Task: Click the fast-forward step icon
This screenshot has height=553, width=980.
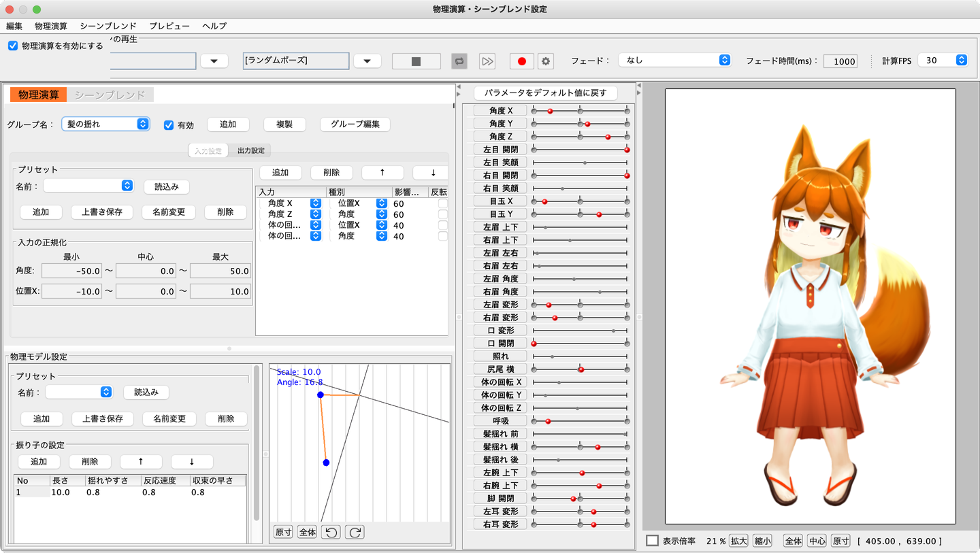Action: click(487, 61)
